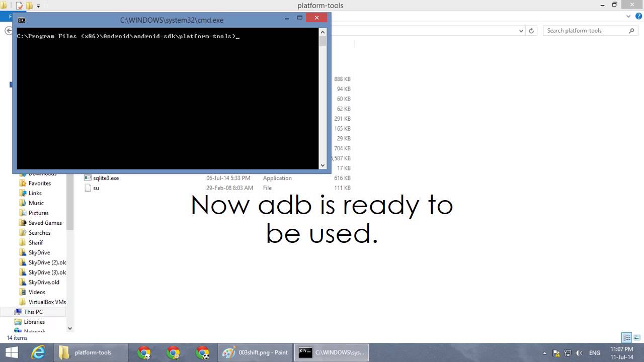Switch to Large icons view layout
The image size is (644, 362).
(636, 337)
